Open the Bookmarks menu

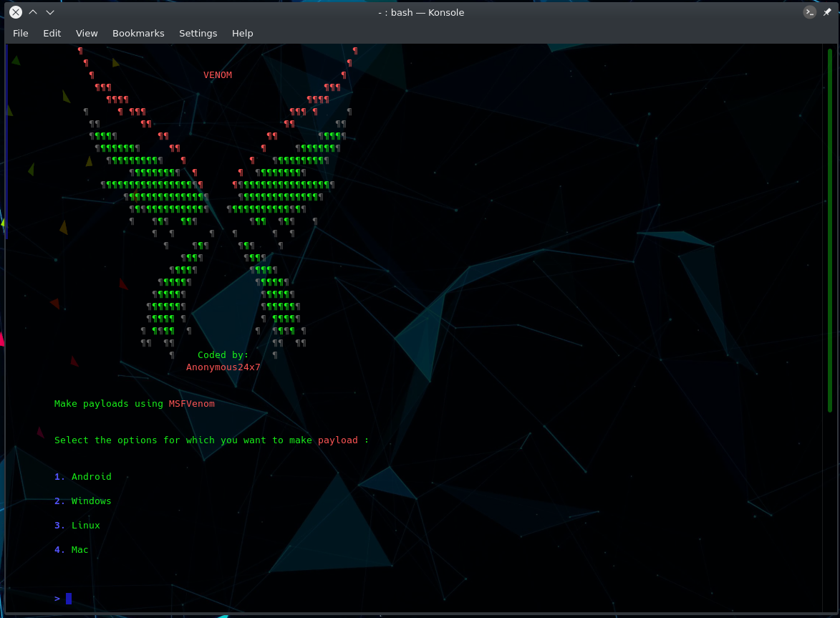coord(138,33)
